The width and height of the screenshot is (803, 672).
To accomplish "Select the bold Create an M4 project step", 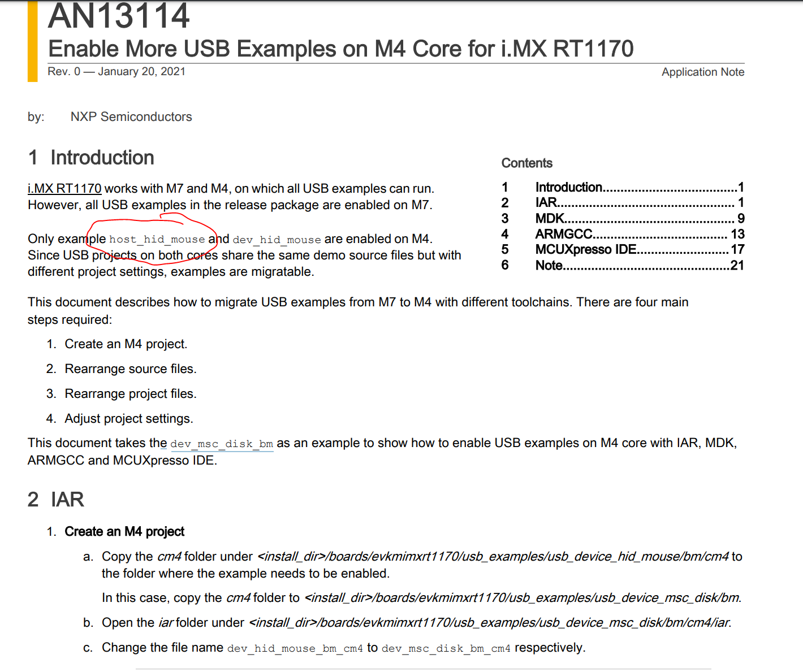I will pos(124,532).
